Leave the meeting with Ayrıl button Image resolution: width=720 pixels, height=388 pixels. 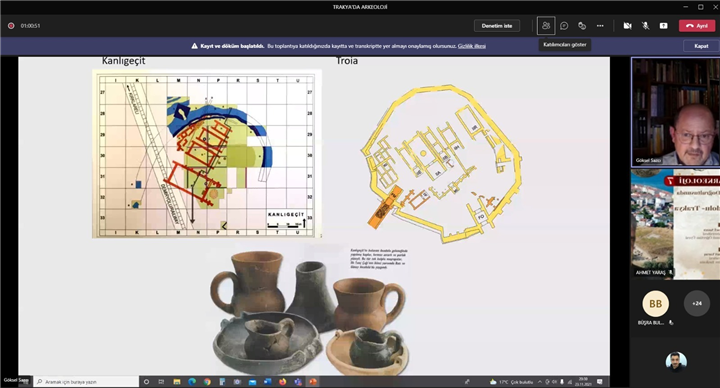[x=697, y=26]
